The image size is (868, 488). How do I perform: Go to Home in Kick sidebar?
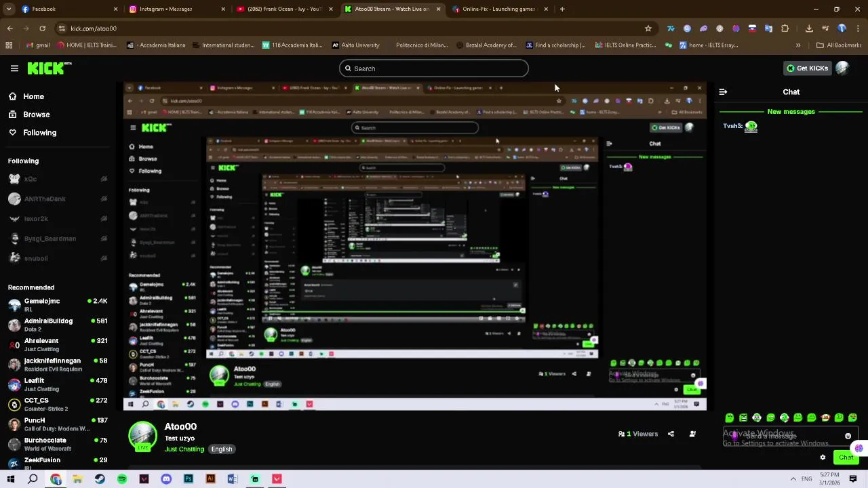click(x=33, y=96)
